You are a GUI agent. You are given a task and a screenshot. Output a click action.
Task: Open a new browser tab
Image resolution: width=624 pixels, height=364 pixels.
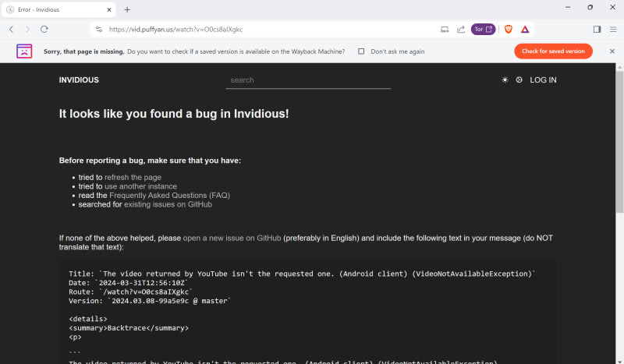pos(127,9)
